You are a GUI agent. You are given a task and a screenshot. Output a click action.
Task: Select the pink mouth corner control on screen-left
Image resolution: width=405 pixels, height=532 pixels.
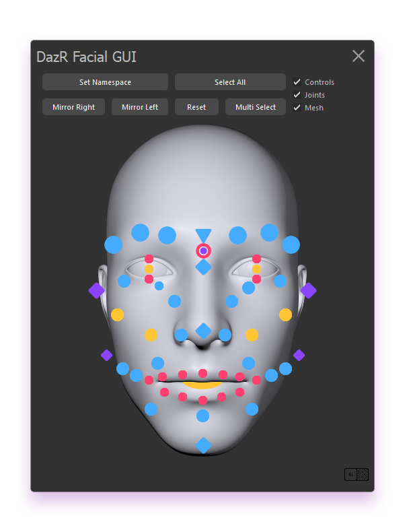[x=149, y=380]
